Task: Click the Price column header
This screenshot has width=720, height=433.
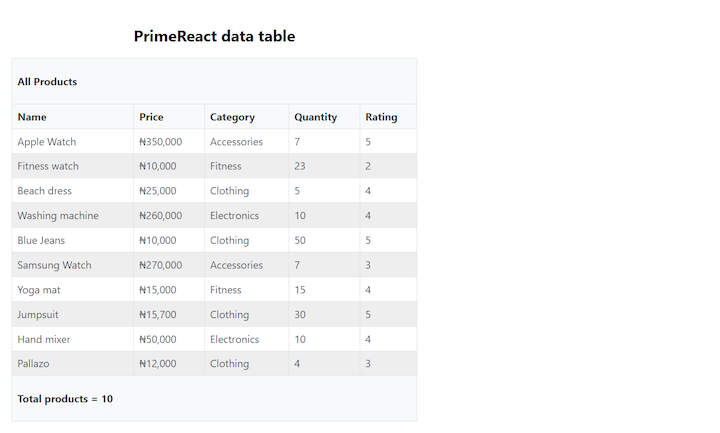Action: click(x=151, y=117)
